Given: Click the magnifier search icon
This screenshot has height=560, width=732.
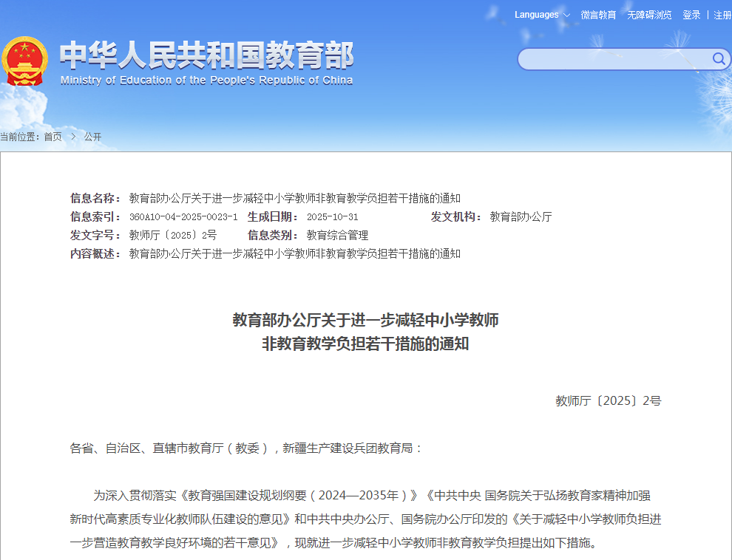Looking at the screenshot, I should pyautogui.click(x=718, y=59).
